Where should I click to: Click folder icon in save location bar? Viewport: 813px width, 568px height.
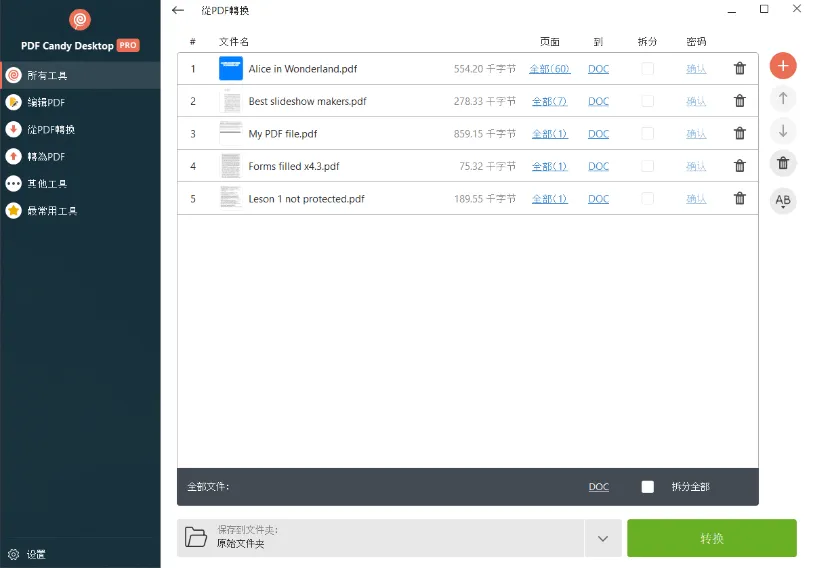(195, 537)
